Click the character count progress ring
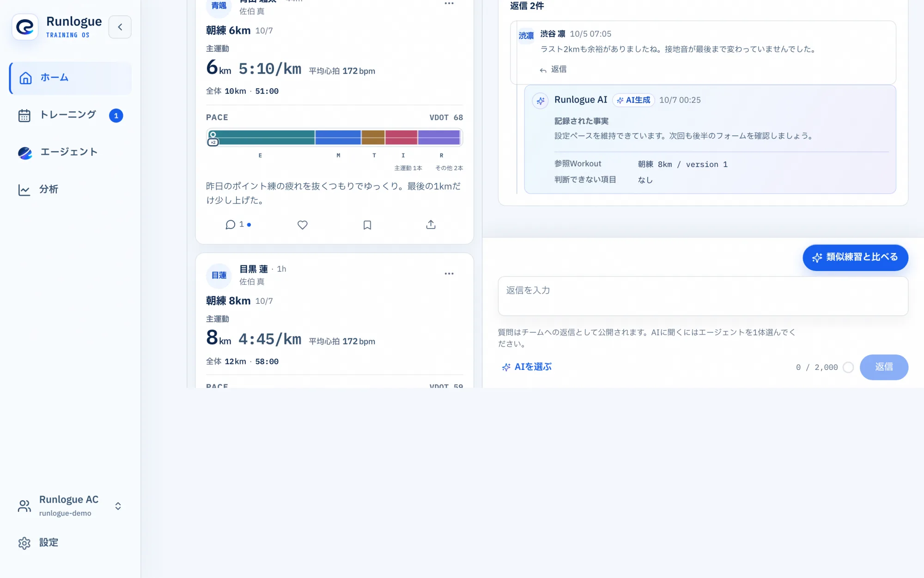The height and width of the screenshot is (578, 924). pyautogui.click(x=848, y=368)
